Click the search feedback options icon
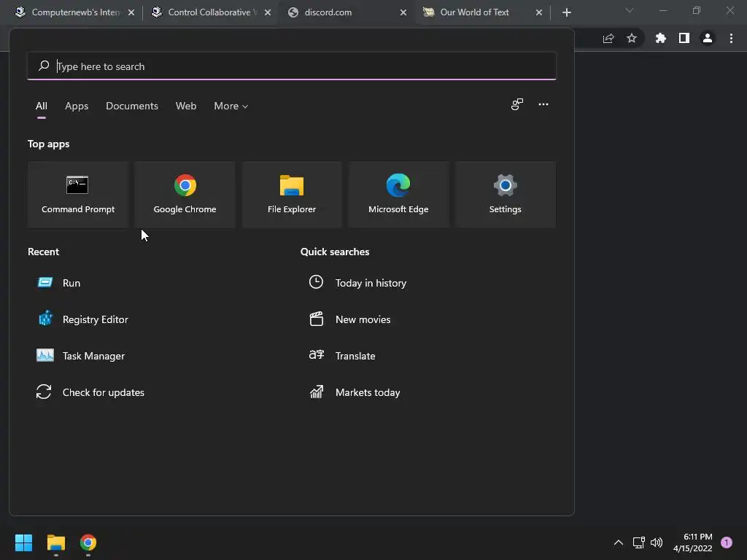Viewport: 747px width, 560px height. click(x=517, y=104)
